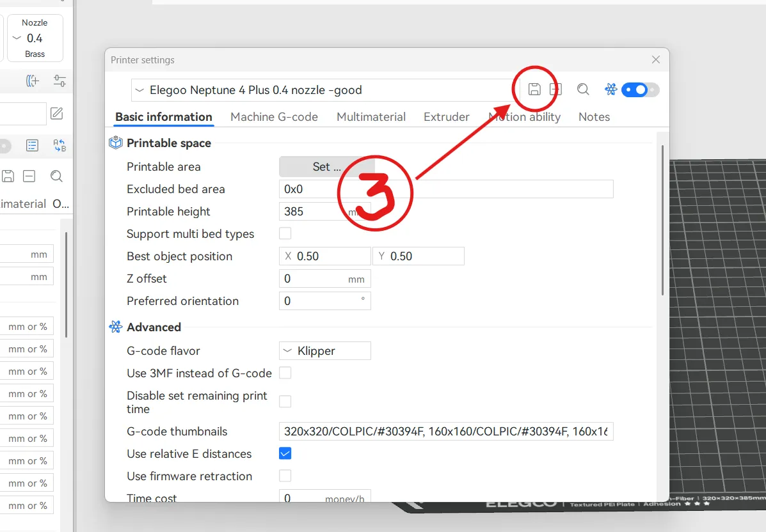Delete the preset in the Printer settings dialog

click(555, 90)
